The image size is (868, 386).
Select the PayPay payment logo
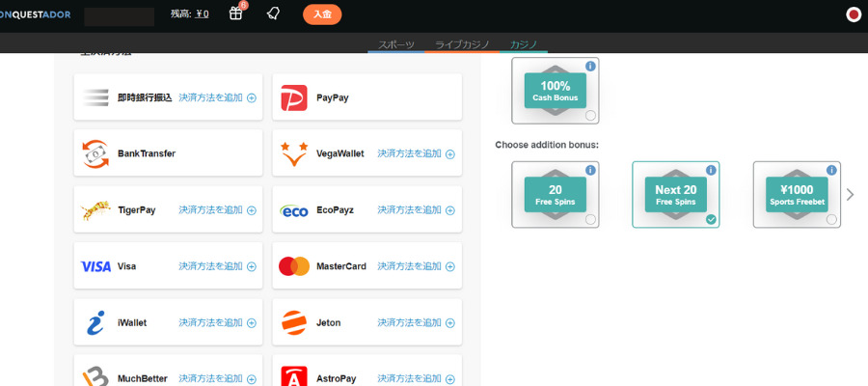(293, 97)
